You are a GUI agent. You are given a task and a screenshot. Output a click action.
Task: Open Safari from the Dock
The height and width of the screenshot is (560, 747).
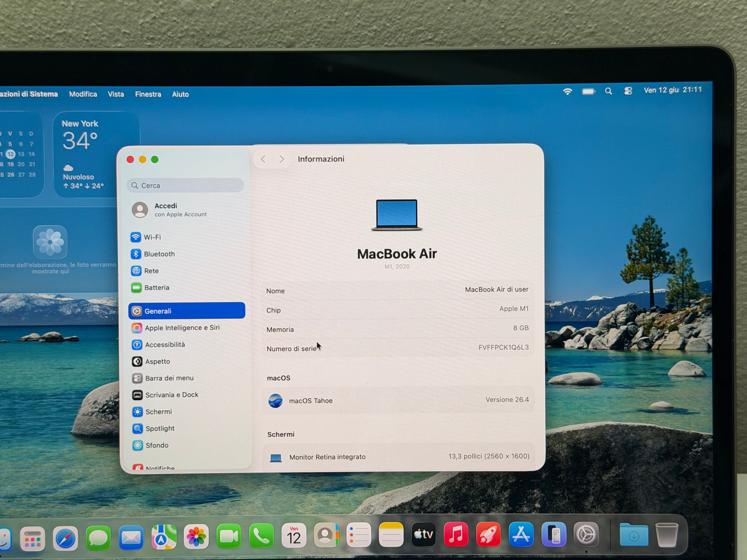(x=66, y=539)
